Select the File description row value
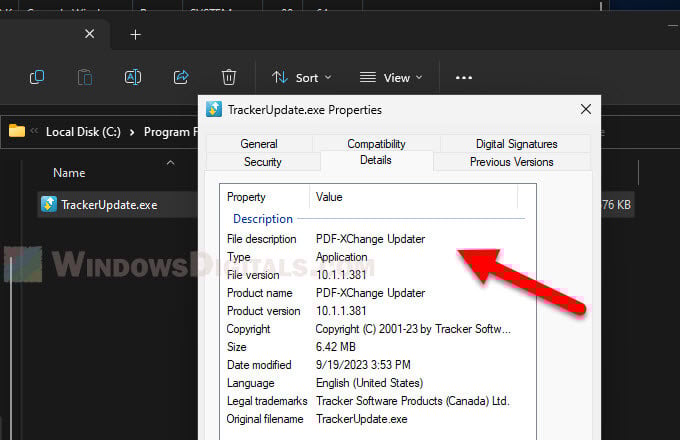The width and height of the screenshot is (680, 440). [370, 239]
